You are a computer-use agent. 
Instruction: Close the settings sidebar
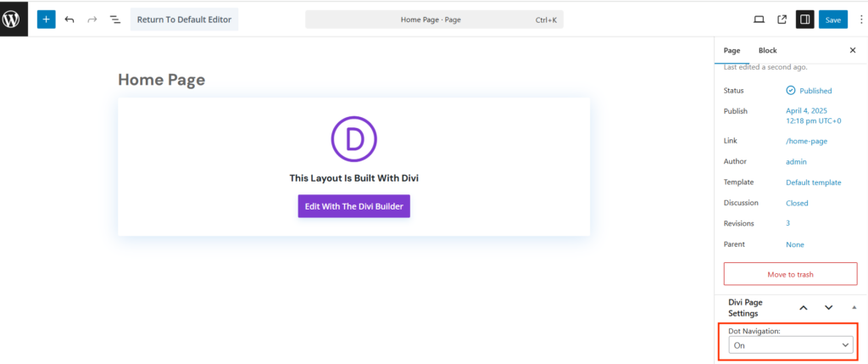point(853,51)
